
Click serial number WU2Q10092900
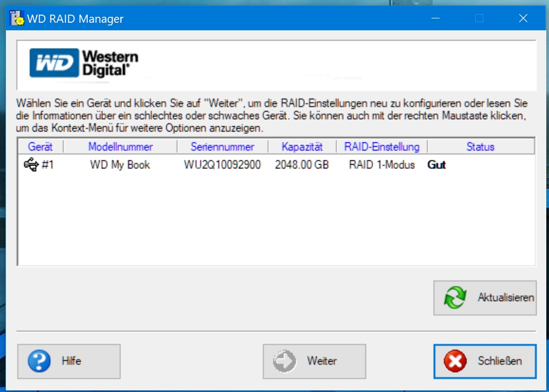click(223, 165)
